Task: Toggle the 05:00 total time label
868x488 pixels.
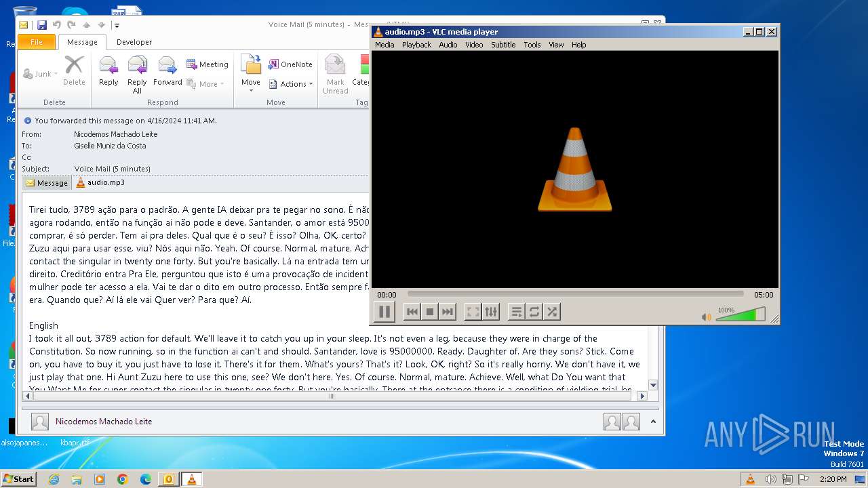Action: point(764,295)
